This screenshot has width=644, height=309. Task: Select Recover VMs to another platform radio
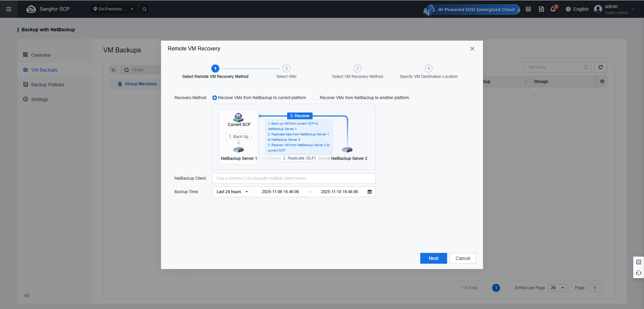tap(316, 98)
